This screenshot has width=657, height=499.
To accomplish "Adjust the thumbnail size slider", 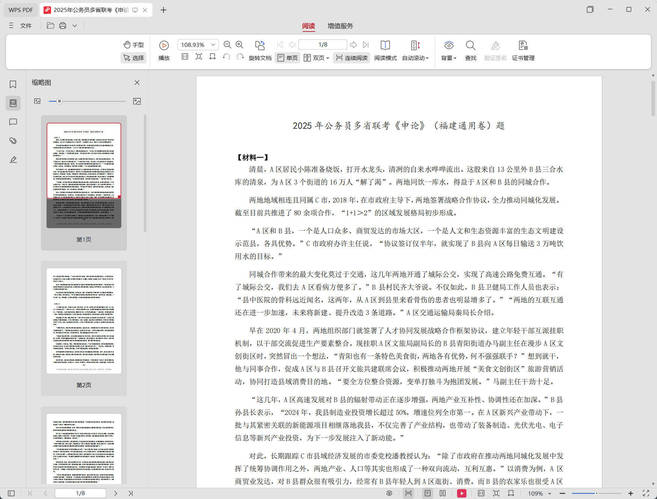I will click(60, 102).
